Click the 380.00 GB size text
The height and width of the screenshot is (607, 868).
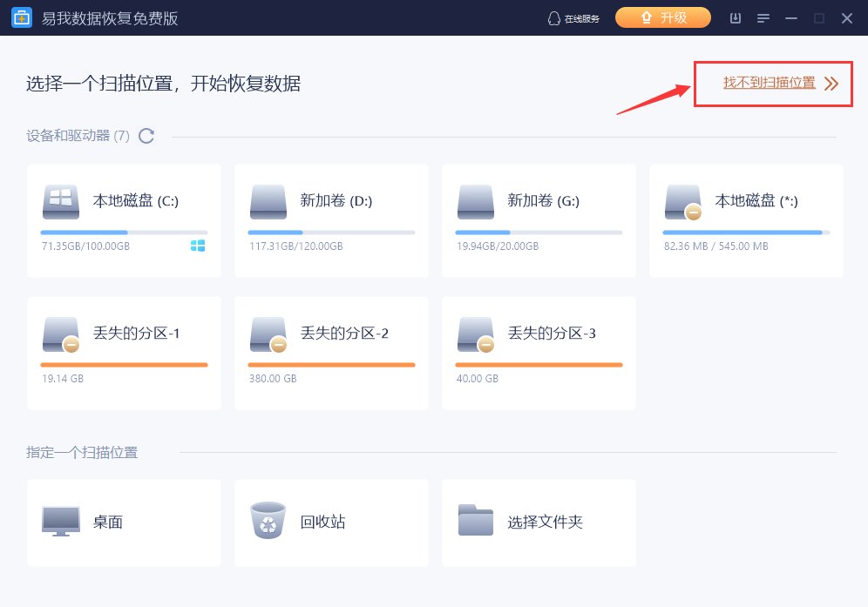[x=273, y=379]
